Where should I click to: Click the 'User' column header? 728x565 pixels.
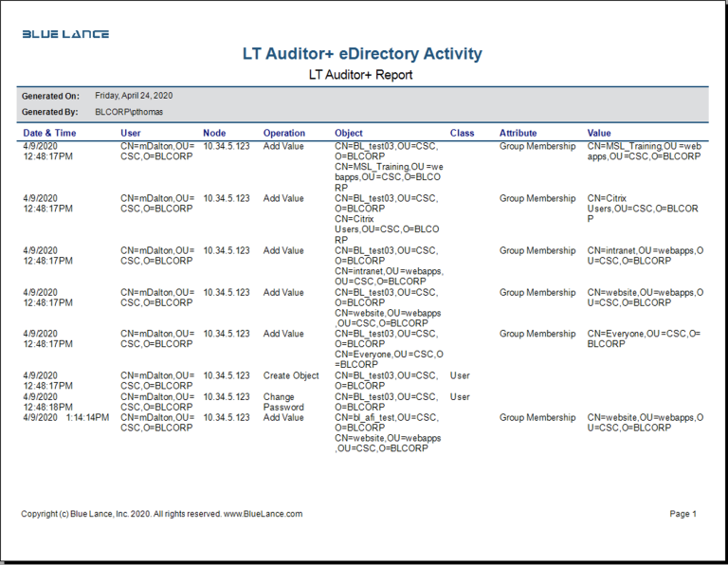pos(131,134)
